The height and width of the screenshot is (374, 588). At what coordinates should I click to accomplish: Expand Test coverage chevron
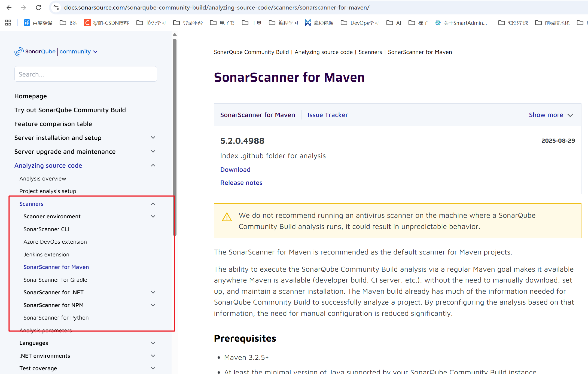coord(153,368)
